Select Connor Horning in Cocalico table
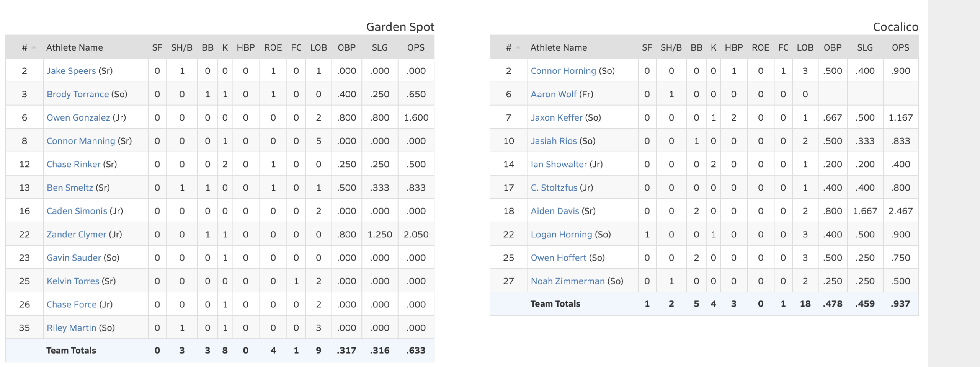Viewport: 980px width, 367px height. pyautogui.click(x=563, y=71)
